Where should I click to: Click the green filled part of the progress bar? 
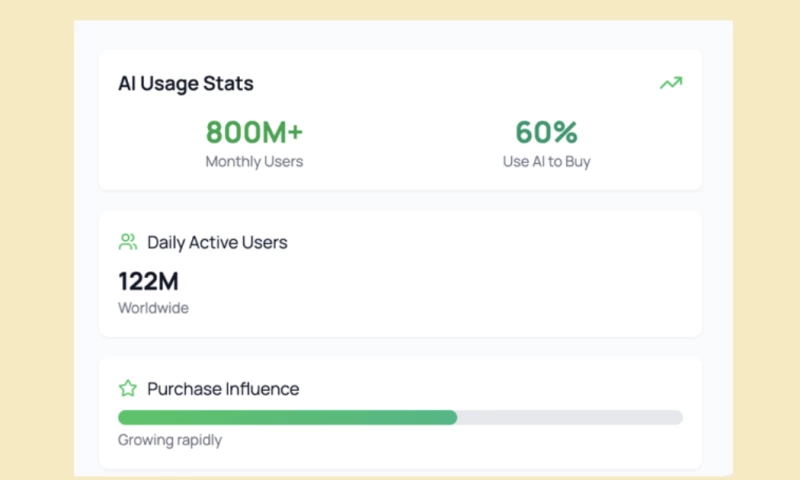click(287, 417)
